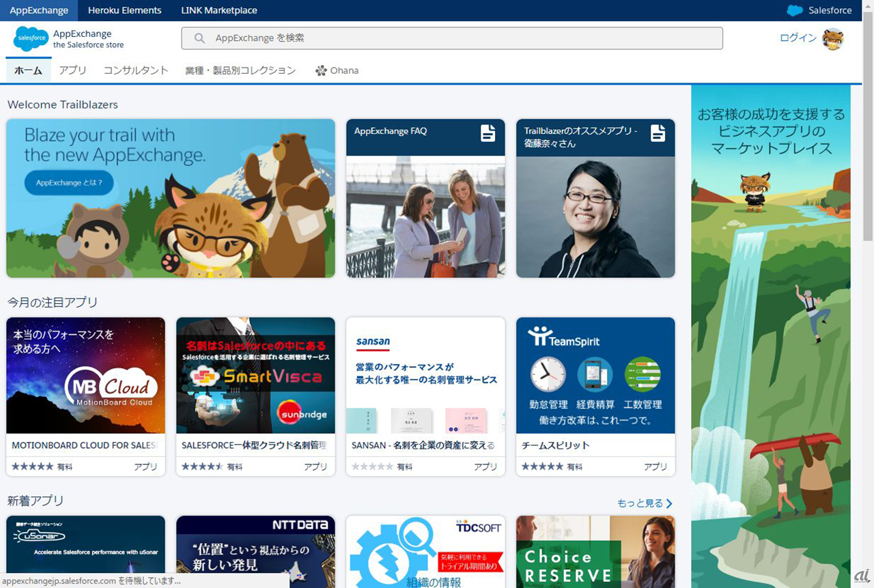Screen dimensions: 874x588
Task: Open the SANSAN - 名刺を企業の資産に変える title
Action: pos(423,445)
